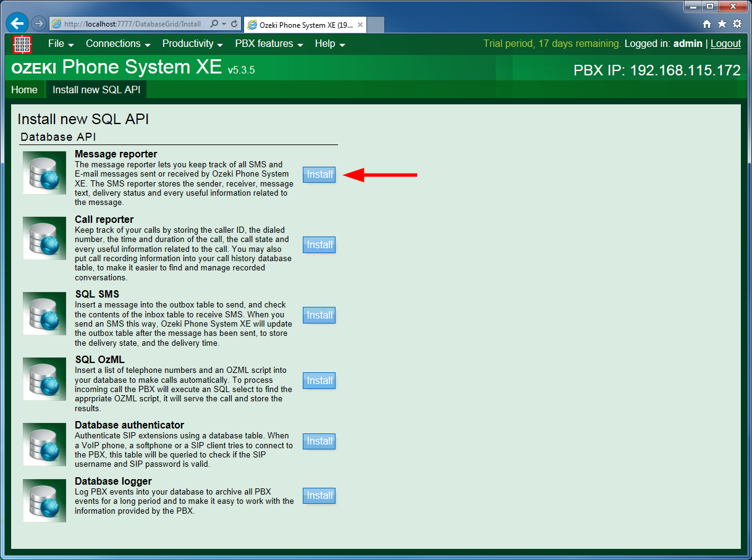Select the Install new SQL API tab
Screen dimensions: 752x560
(x=96, y=90)
